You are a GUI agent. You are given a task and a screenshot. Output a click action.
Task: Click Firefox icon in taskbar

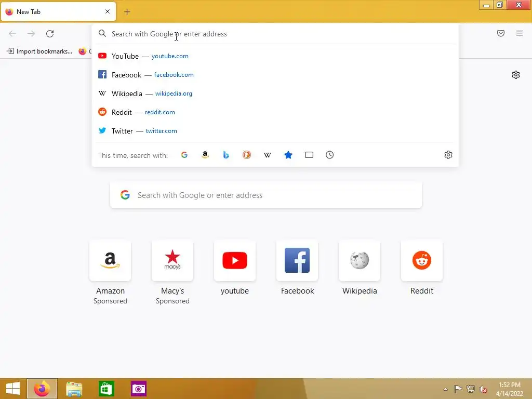42,389
